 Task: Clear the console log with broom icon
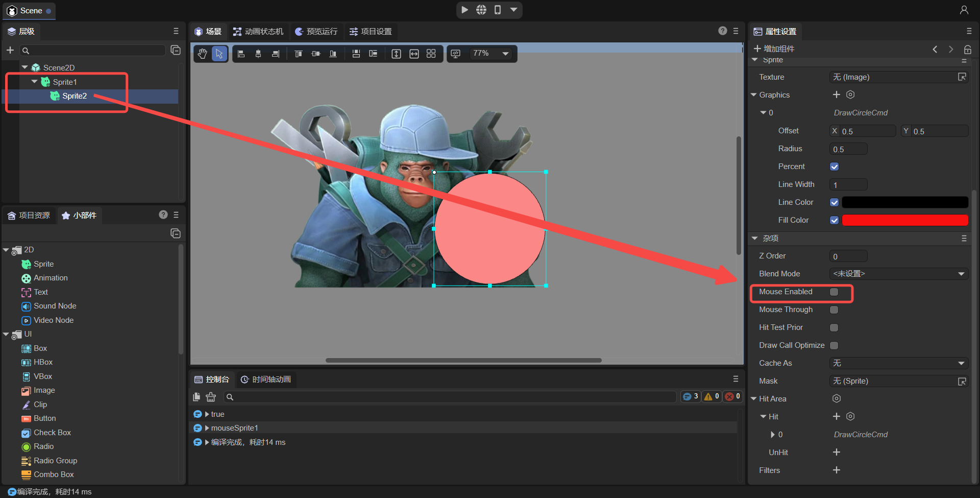point(211,397)
